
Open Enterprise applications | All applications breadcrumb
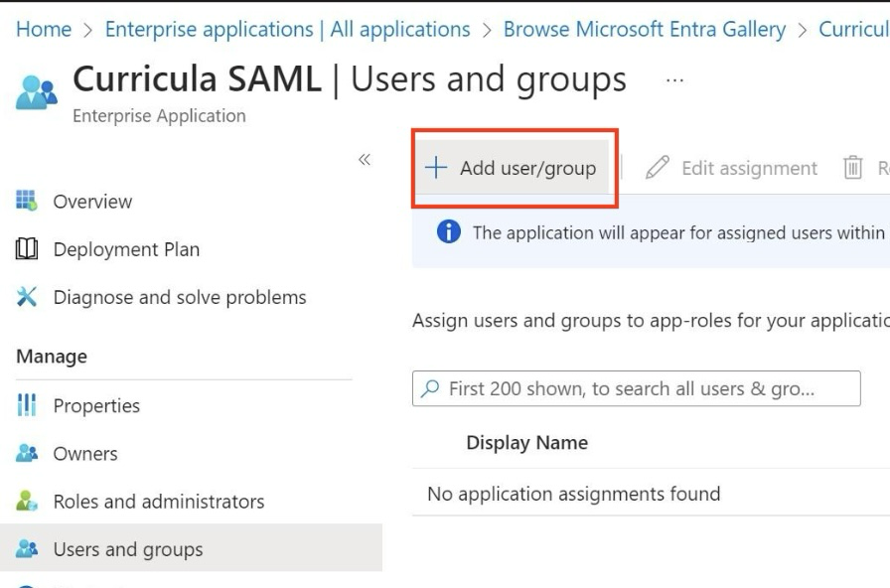coord(288,29)
